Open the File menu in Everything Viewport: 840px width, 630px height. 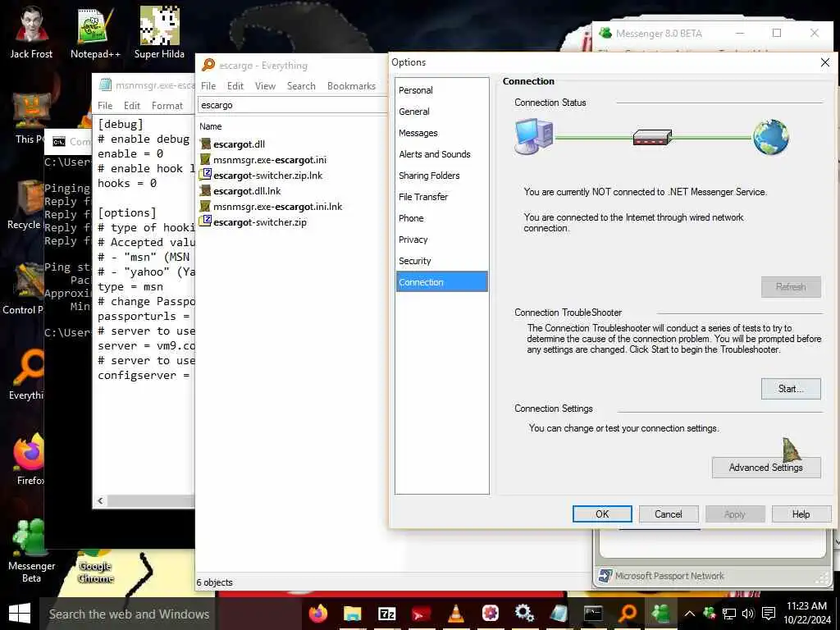point(208,86)
